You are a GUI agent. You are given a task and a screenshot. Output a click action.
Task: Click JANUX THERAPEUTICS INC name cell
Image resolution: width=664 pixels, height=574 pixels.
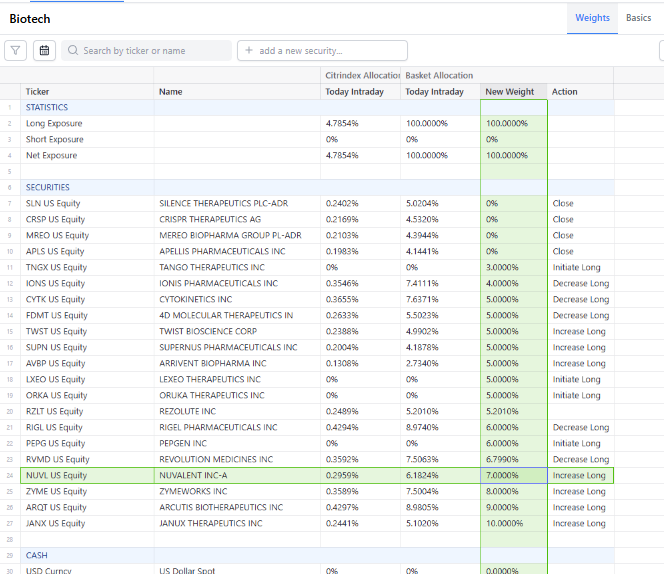(237, 524)
